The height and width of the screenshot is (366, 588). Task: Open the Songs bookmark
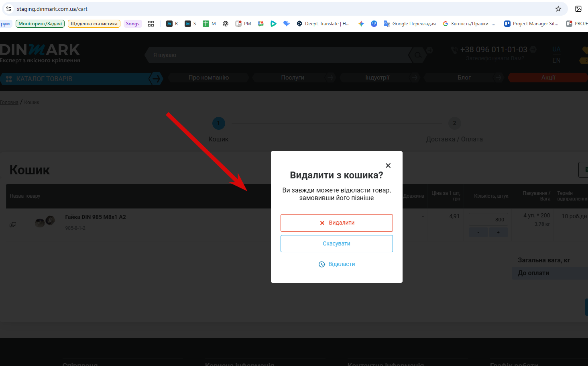(x=132, y=24)
